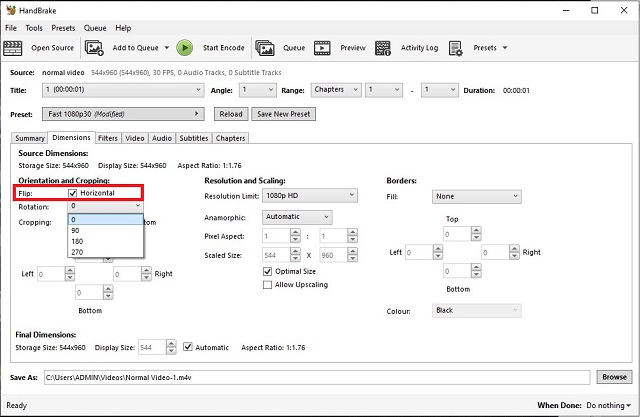
Task: Open the Queue menu in the menu bar
Action: click(x=95, y=28)
